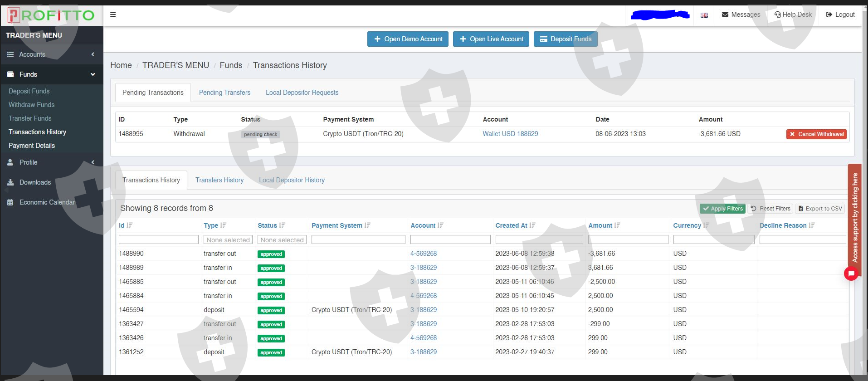This screenshot has width=868, height=381.
Task: Open the Economic Calendar sidebar item
Action: 47,202
